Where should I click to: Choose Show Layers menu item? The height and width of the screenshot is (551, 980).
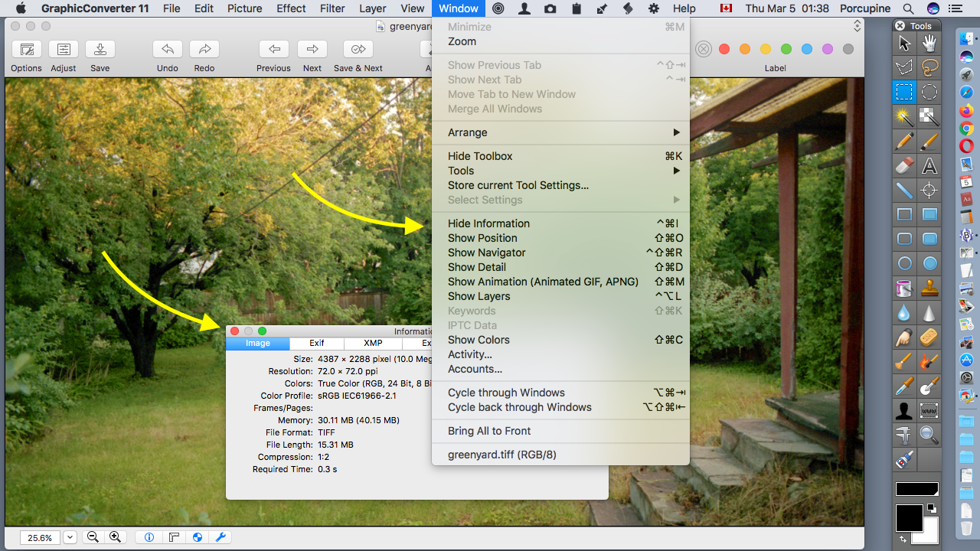560,296
